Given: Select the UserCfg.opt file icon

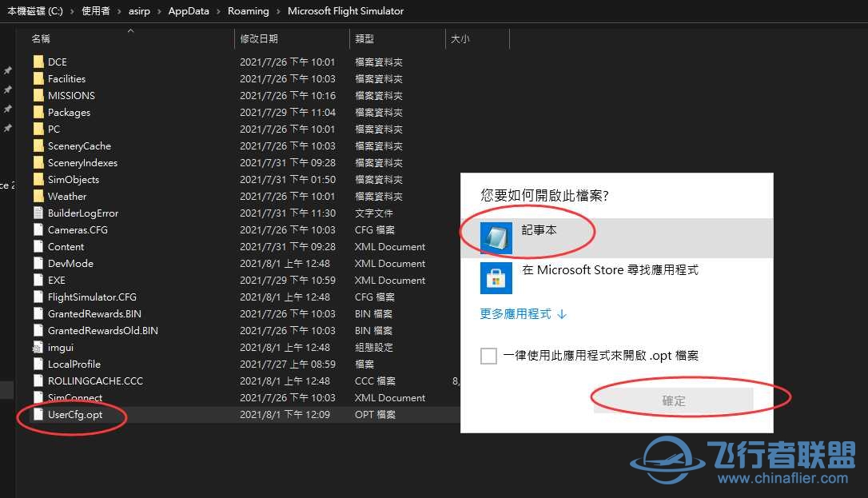Looking at the screenshot, I should pos(38,414).
